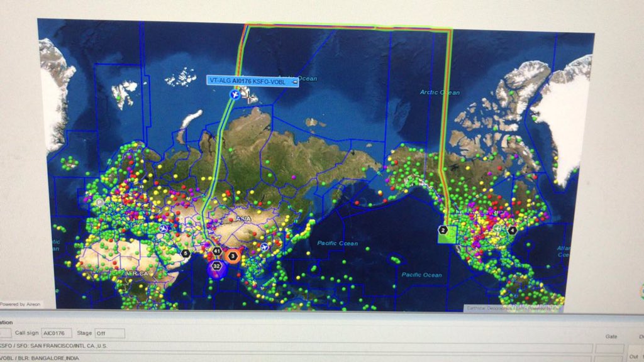The image size is (644, 362).
Task: Click the Call sign field showing AIC0176
Action: tap(56, 333)
